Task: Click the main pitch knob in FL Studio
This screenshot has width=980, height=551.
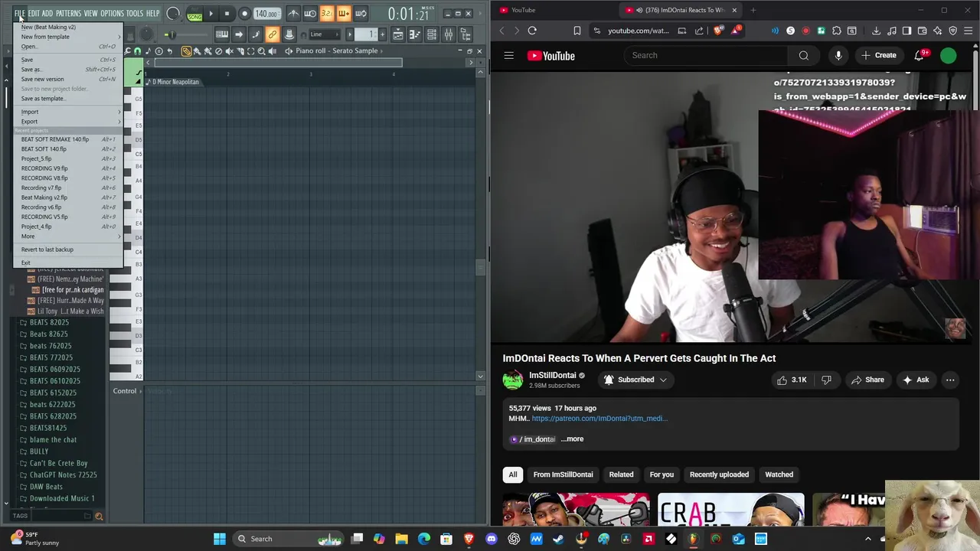Action: (145, 34)
